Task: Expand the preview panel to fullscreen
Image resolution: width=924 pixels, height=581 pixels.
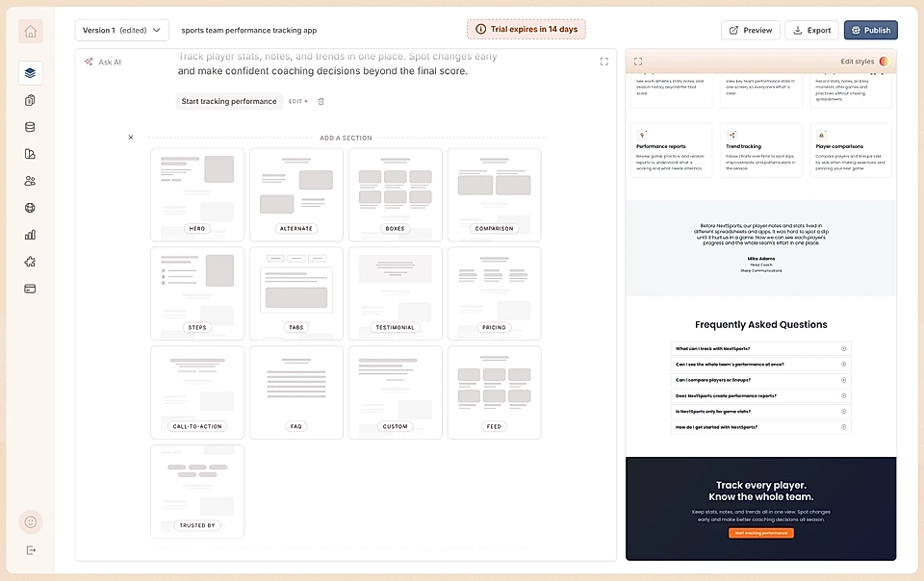Action: pyautogui.click(x=638, y=62)
